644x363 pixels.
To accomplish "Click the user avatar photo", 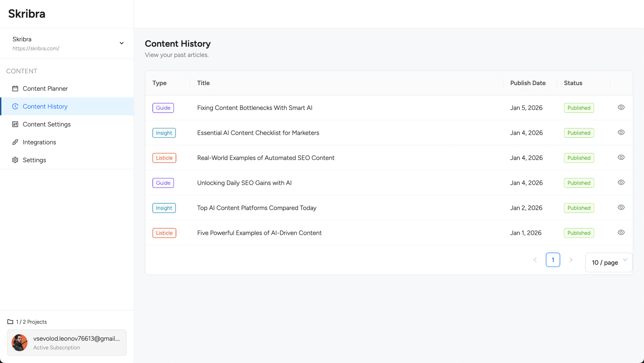I will (20, 342).
